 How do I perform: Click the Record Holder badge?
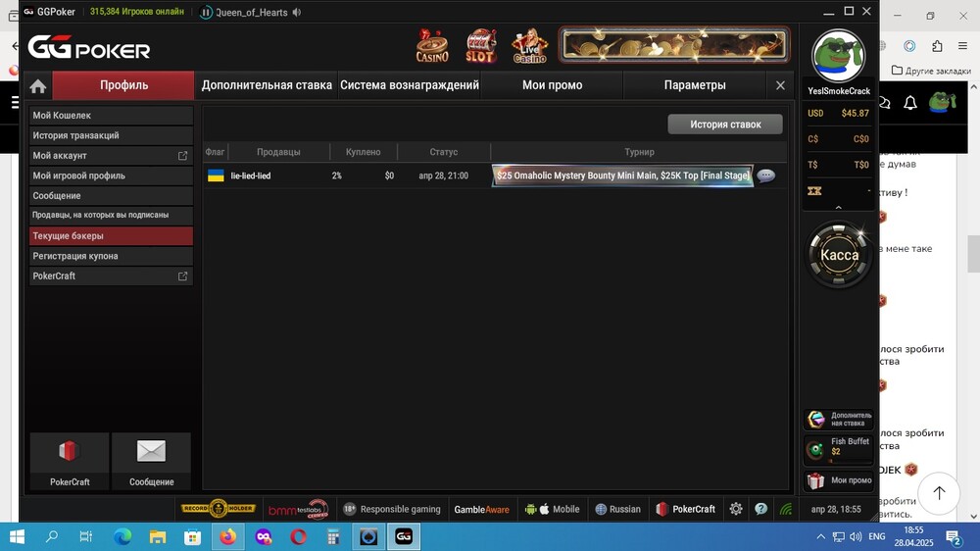tap(219, 509)
